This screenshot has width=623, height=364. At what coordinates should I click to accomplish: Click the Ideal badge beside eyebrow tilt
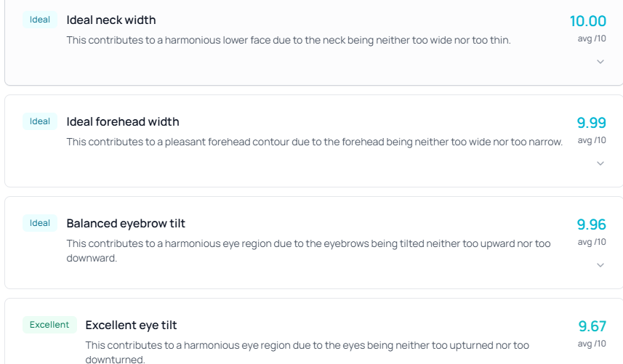tap(40, 223)
